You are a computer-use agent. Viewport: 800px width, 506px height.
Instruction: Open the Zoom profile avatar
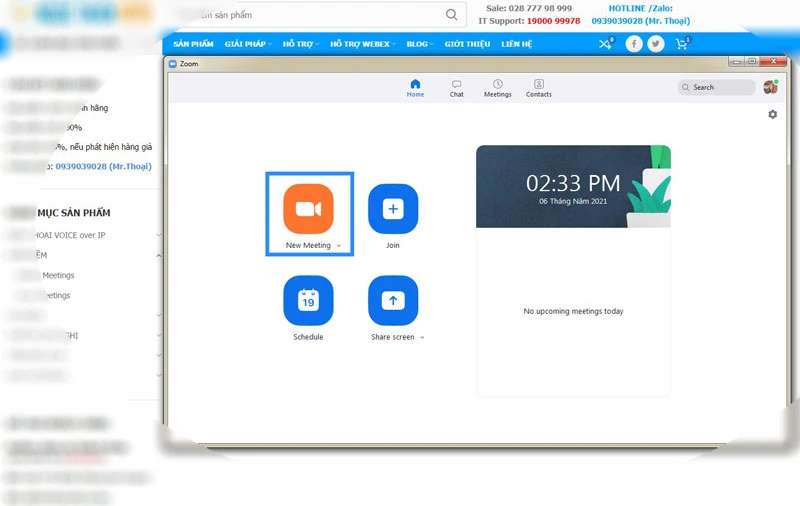(x=770, y=87)
